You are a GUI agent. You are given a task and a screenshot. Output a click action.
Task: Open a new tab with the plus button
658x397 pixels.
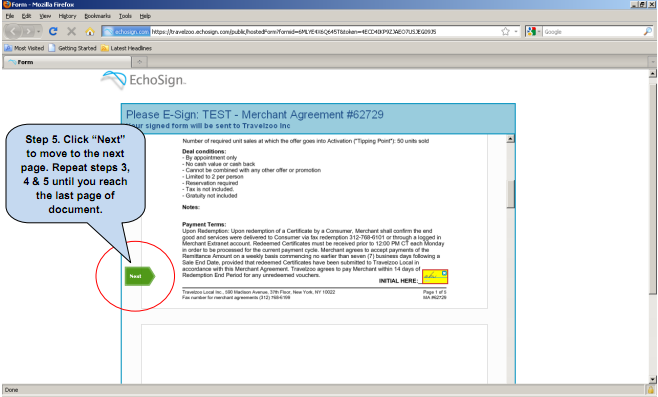tap(139, 62)
